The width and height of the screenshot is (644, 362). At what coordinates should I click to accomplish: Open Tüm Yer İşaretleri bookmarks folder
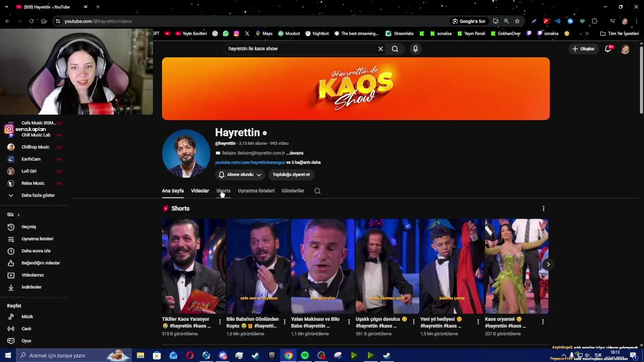tap(619, 34)
